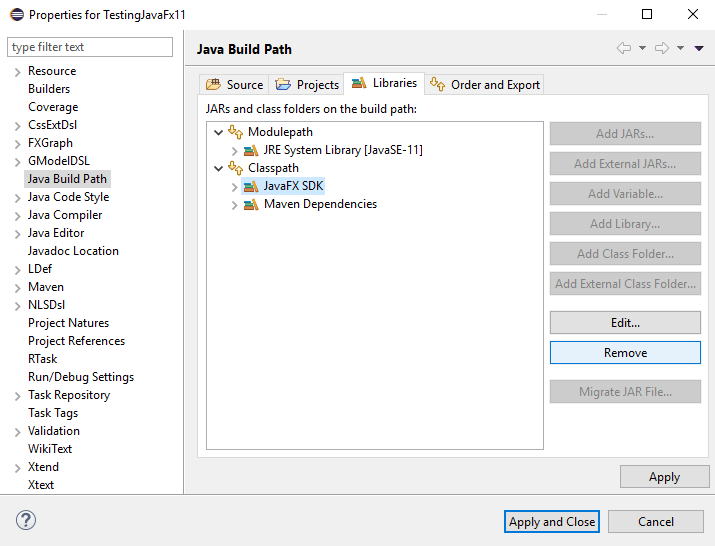This screenshot has width=715, height=546.
Task: Open Project Natures page
Action: 68,323
